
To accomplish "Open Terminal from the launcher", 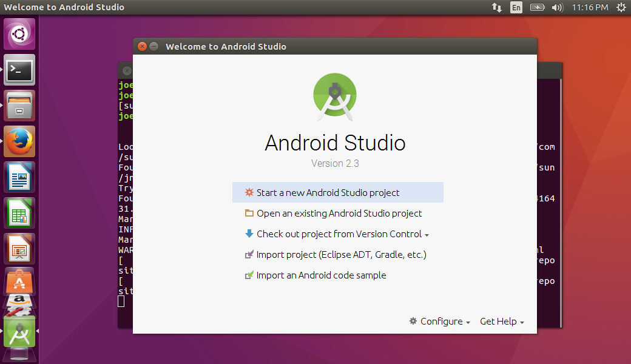I will (x=19, y=70).
